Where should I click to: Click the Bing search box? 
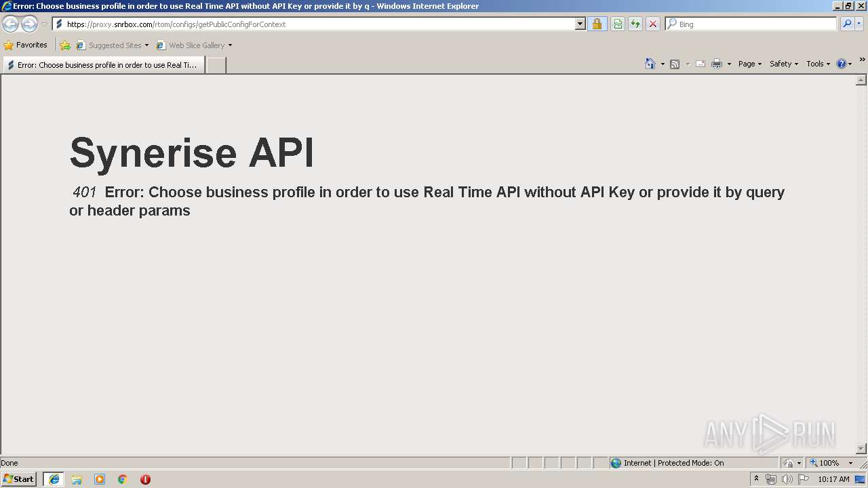[x=751, y=24]
